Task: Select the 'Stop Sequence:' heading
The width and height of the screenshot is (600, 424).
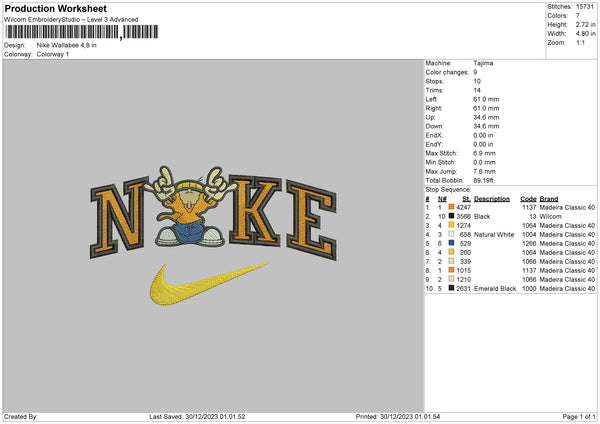Action: (x=448, y=189)
